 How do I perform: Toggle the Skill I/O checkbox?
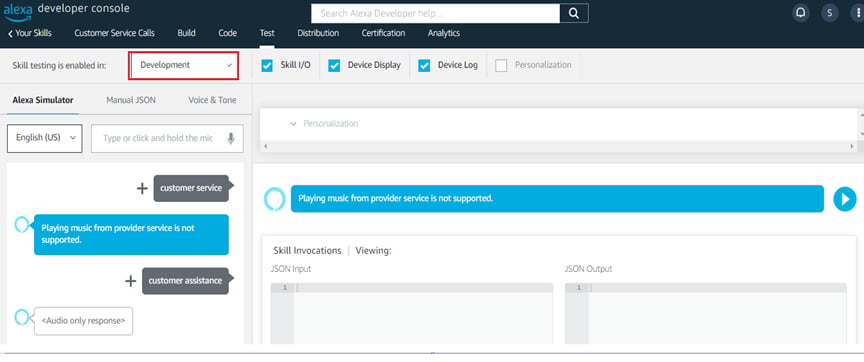[267, 66]
